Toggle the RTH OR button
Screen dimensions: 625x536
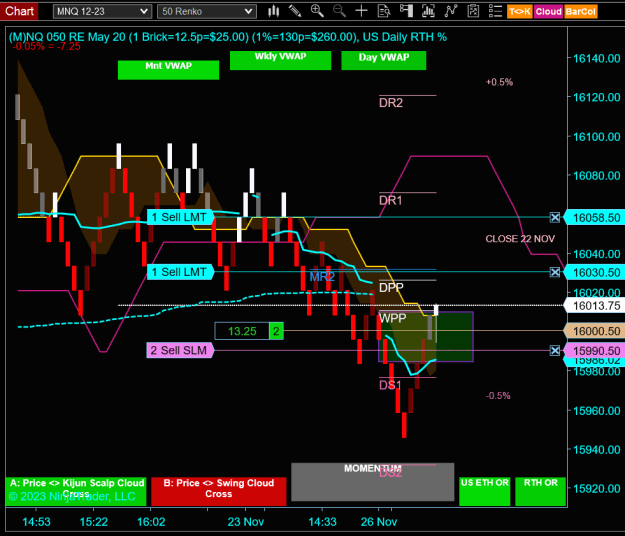(x=540, y=491)
